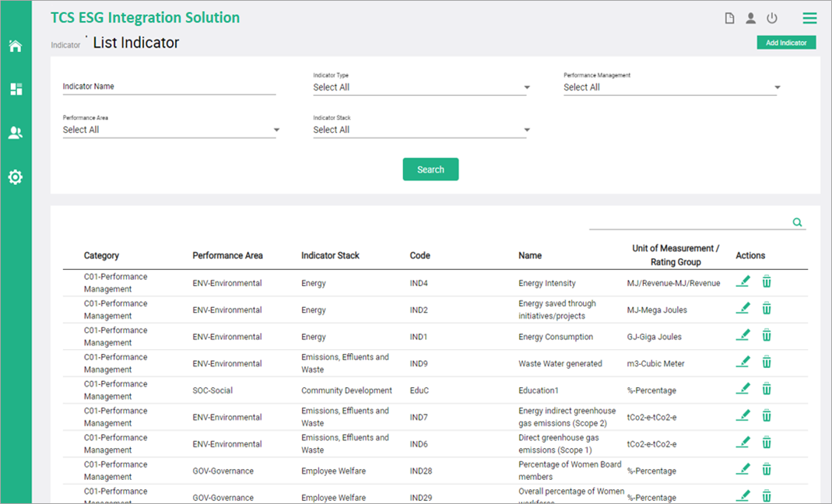Image resolution: width=832 pixels, height=504 pixels.
Task: Open the Home icon in sidebar
Action: (x=16, y=46)
